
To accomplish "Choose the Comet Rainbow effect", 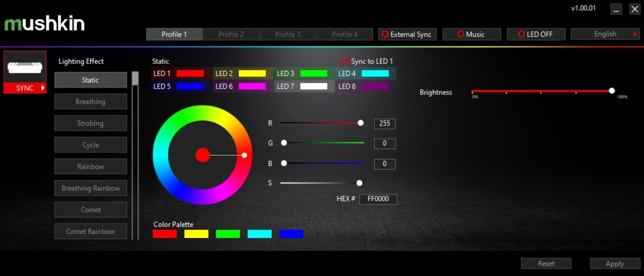I will [x=90, y=232].
